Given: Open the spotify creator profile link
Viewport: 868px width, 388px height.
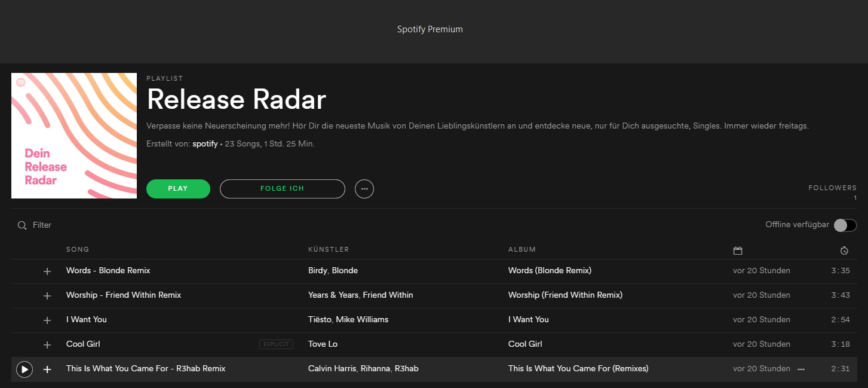Looking at the screenshot, I should [205, 144].
